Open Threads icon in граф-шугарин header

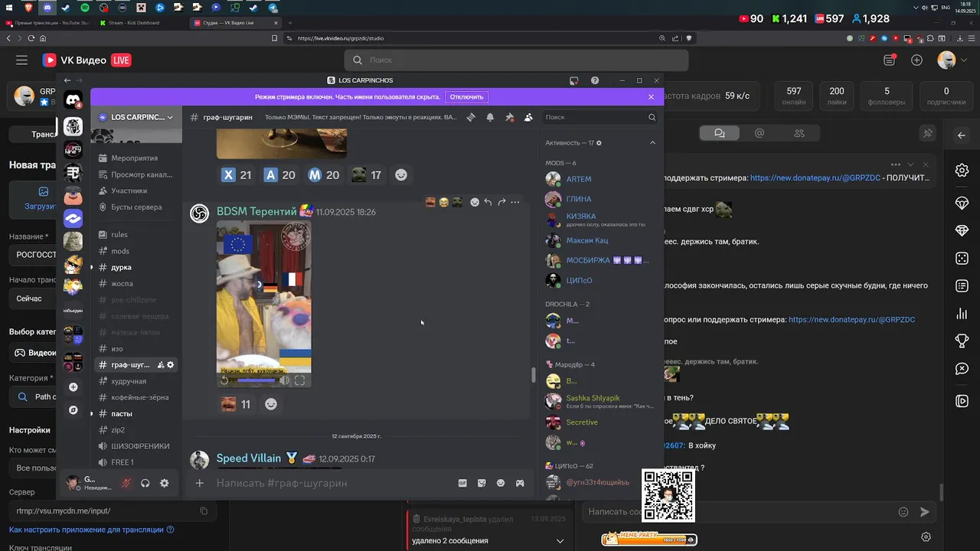tap(471, 117)
